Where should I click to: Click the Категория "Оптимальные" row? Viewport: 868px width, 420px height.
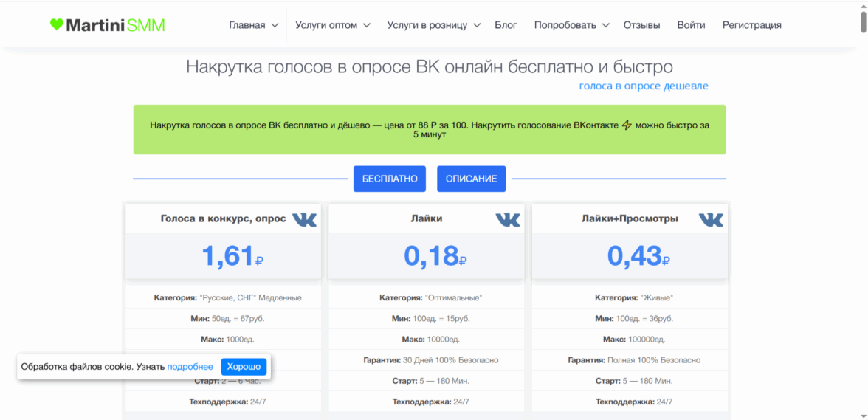point(427,297)
